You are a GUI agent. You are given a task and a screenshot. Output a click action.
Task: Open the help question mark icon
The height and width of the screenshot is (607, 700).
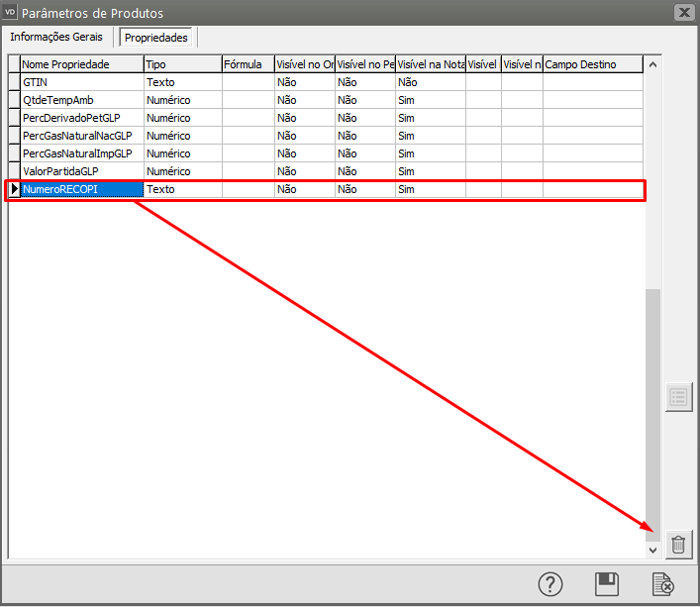tap(550, 584)
